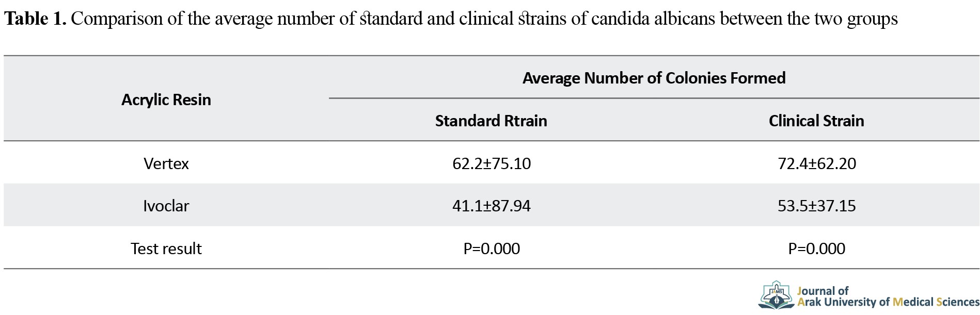Select the 72.4±62.20 cell value
Screen dimensions: 980x315
(817, 163)
